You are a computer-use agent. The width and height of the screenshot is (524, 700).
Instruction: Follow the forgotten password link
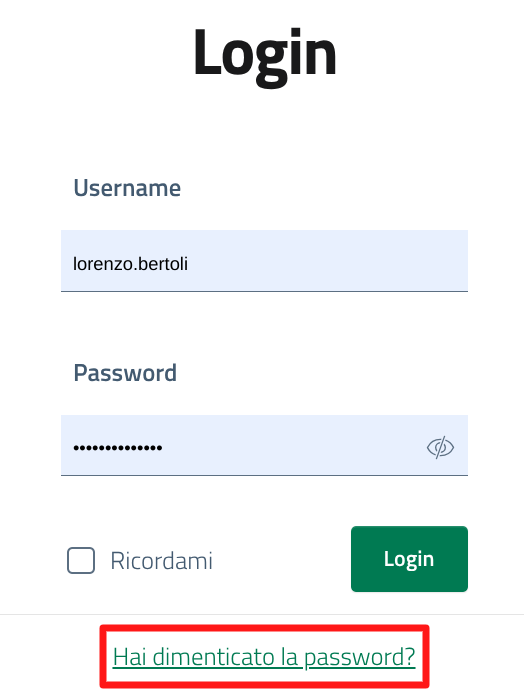[x=264, y=657]
